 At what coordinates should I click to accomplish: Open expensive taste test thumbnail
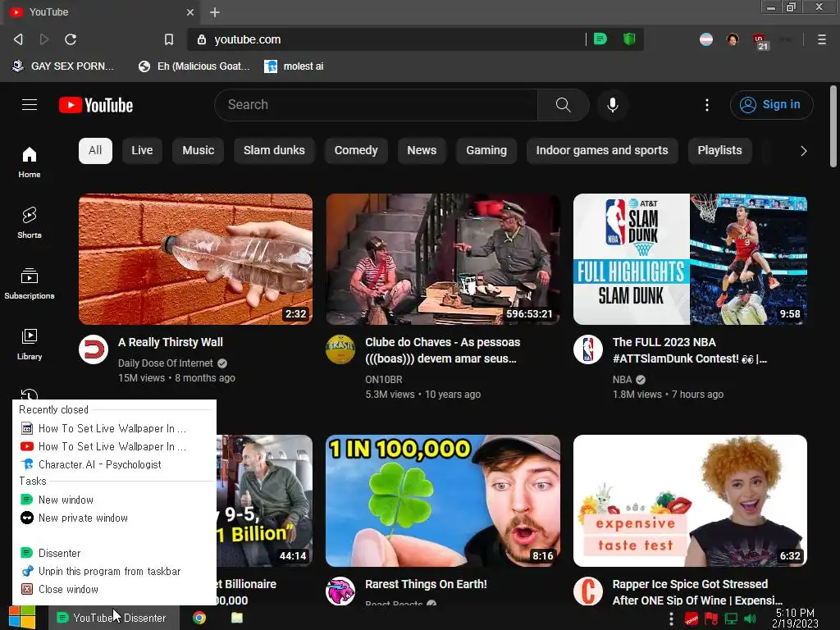pos(690,500)
